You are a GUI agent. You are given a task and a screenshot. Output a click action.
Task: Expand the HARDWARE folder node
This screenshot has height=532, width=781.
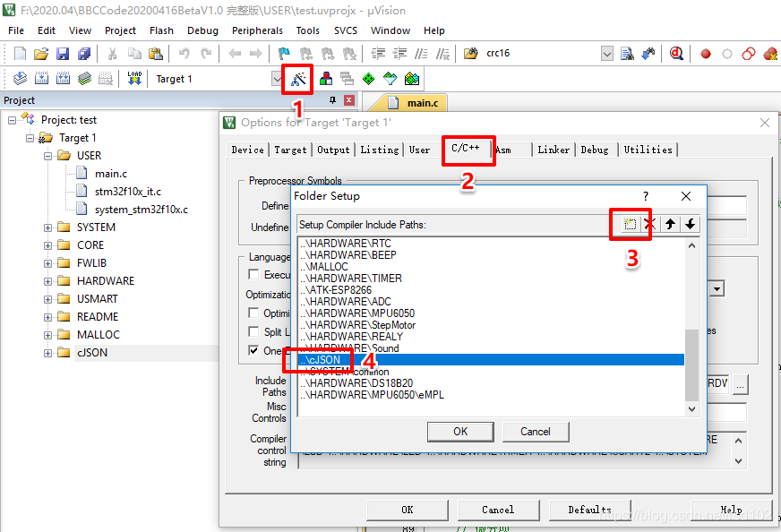47,281
